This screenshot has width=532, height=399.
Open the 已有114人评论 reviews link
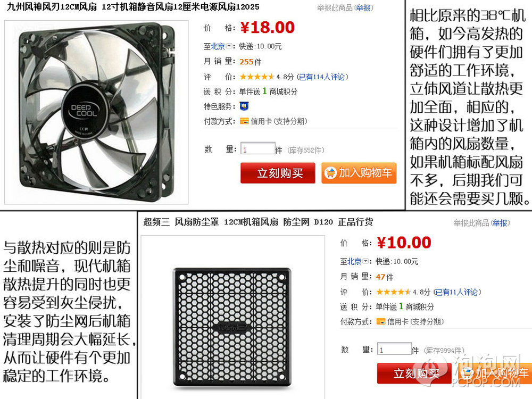pos(322,77)
